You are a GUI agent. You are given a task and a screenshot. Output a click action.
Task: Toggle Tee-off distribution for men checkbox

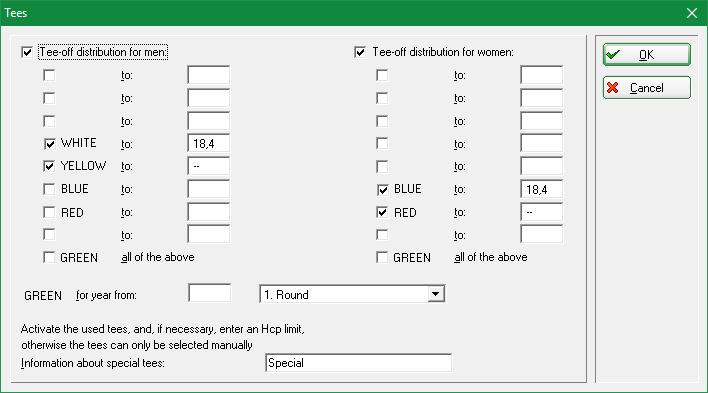point(27,52)
